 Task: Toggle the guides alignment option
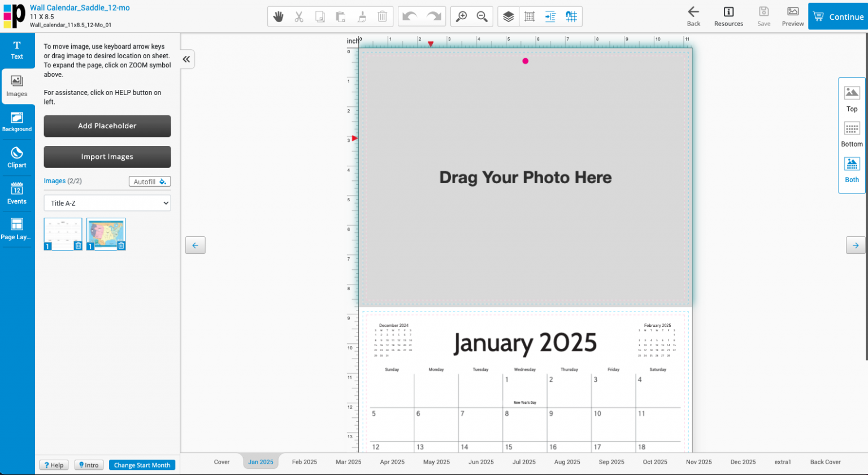tap(550, 17)
